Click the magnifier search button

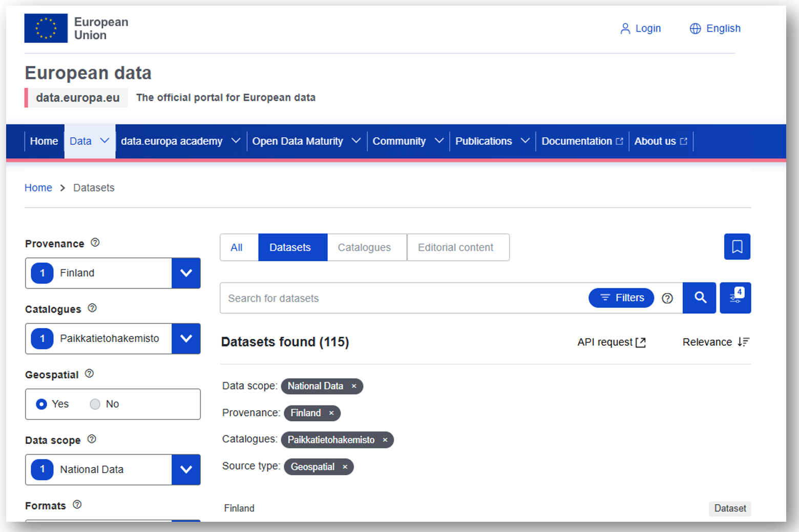[700, 298]
